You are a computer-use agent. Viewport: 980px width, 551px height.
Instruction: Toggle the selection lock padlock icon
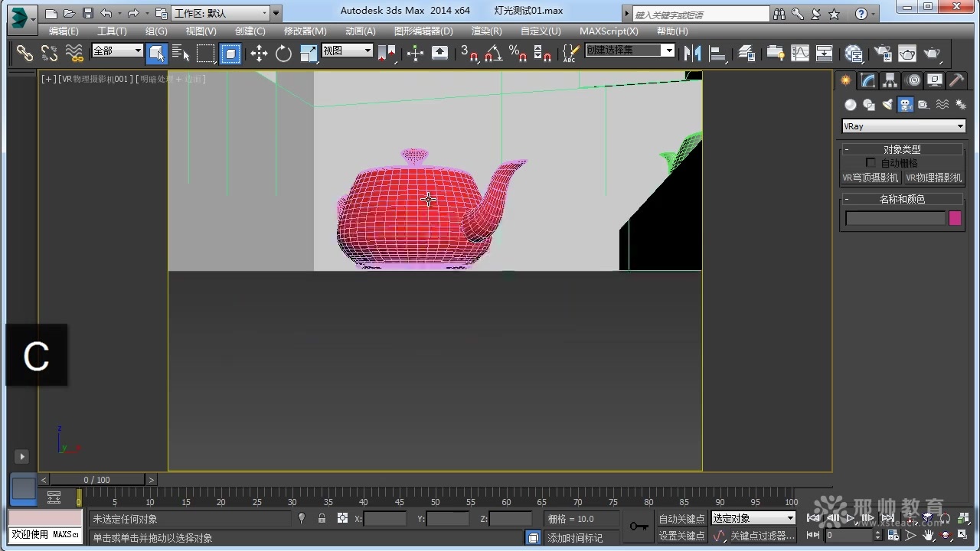322,518
